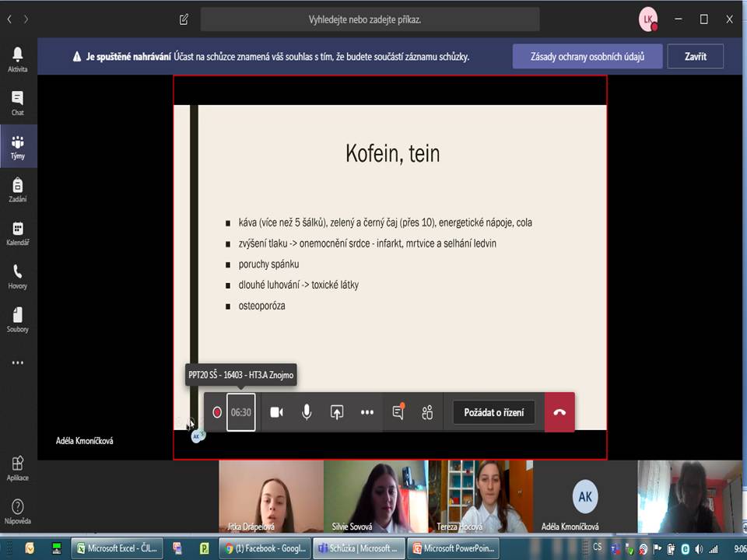
Task: Open Hovory calls section
Action: 17,276
